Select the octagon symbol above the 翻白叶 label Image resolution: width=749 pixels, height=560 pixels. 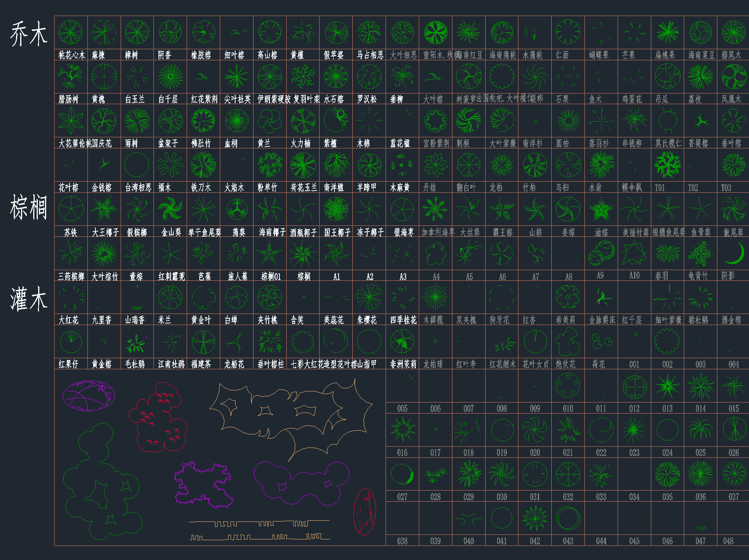point(469,165)
